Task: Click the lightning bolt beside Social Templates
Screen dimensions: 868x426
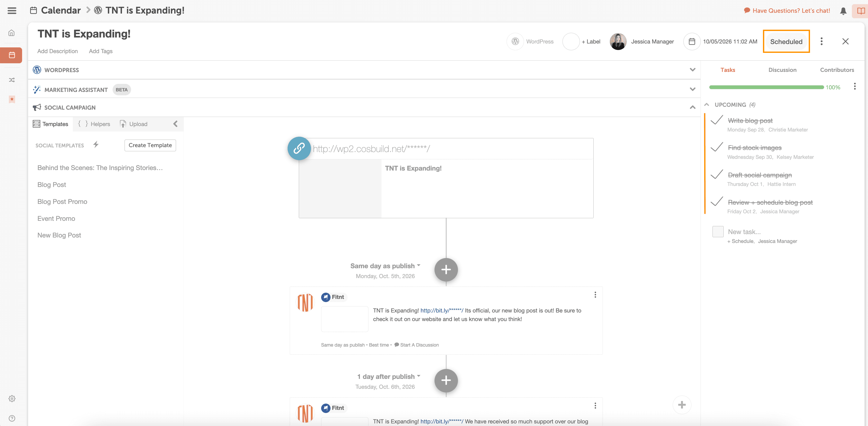Action: pyautogui.click(x=96, y=145)
